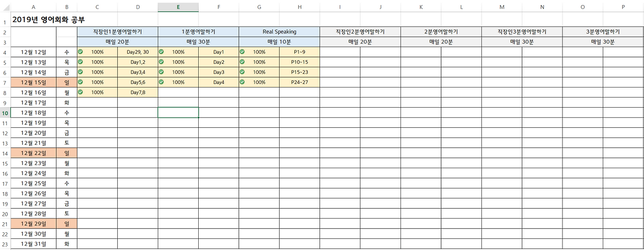Select the 1분영어말하기 header over columns E-F
The width and height of the screenshot is (644, 250).
pyautogui.click(x=198, y=32)
